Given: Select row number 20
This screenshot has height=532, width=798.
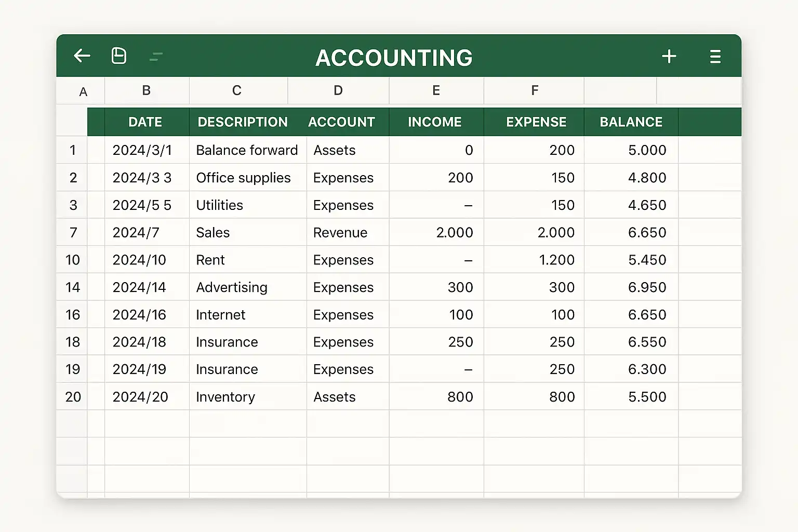Looking at the screenshot, I should pyautogui.click(x=73, y=397).
